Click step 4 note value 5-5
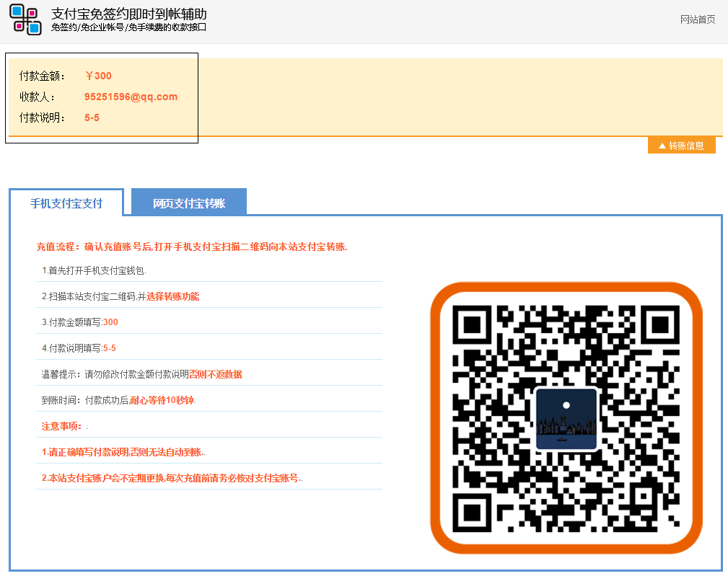Viewport: 728px width, 576px height. coord(109,347)
